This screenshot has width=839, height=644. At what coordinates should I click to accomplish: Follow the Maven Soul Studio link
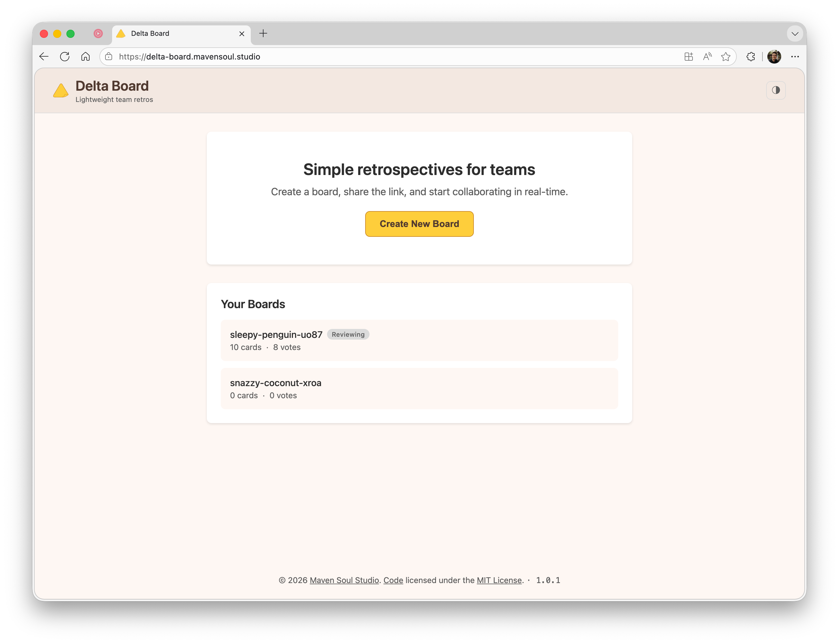click(344, 580)
